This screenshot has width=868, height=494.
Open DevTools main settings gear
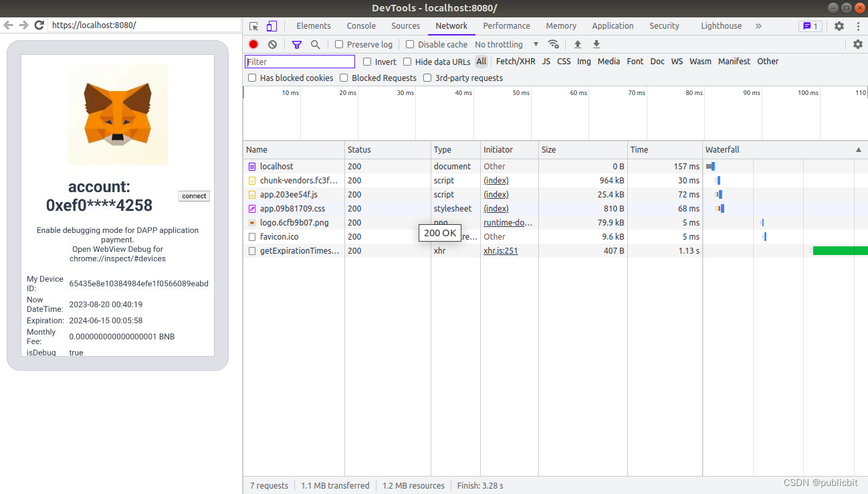coord(839,26)
